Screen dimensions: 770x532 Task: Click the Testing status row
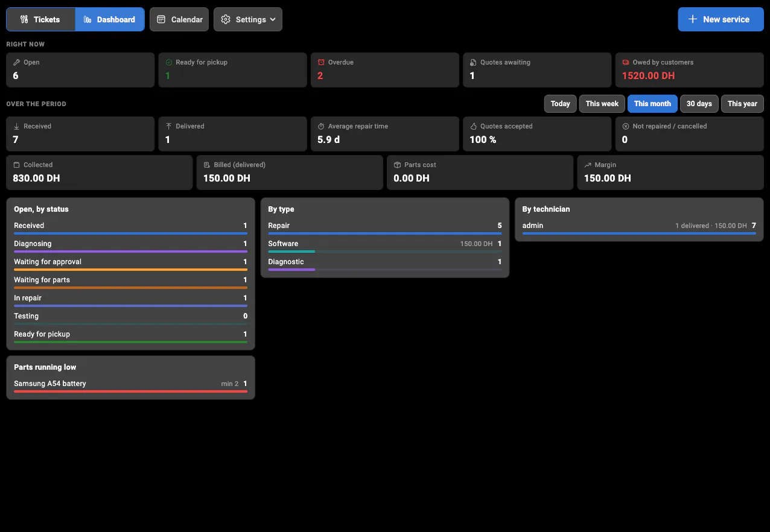130,318
